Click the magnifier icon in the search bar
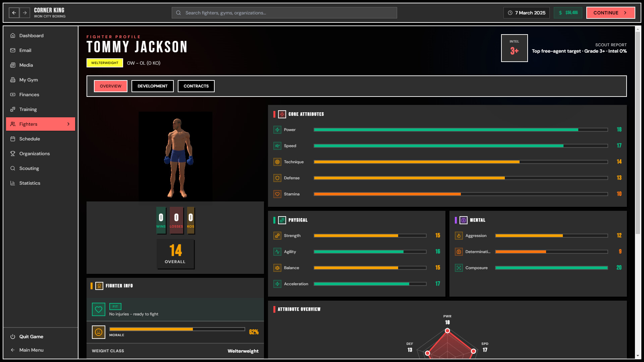 pyautogui.click(x=178, y=12)
